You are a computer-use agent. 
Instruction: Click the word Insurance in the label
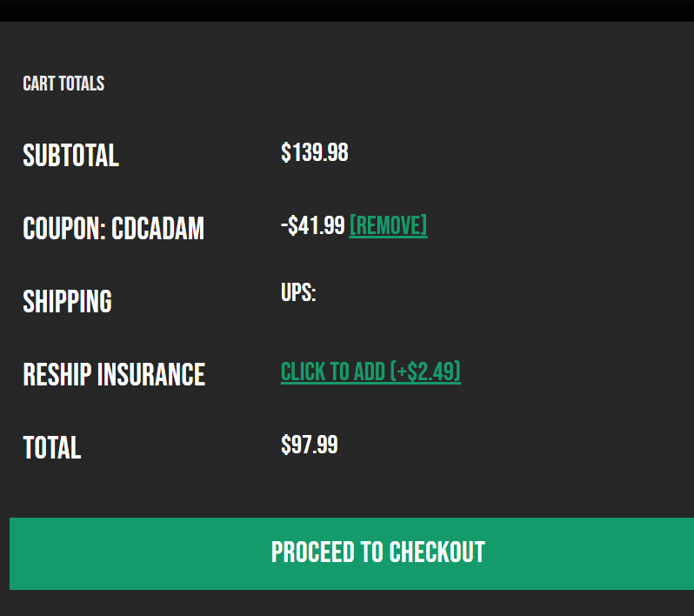[x=150, y=375]
